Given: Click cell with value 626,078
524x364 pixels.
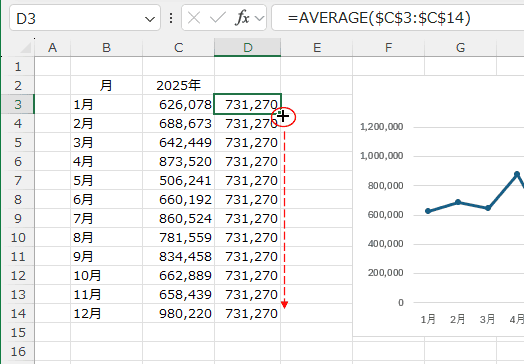Looking at the screenshot, I should click(178, 105).
